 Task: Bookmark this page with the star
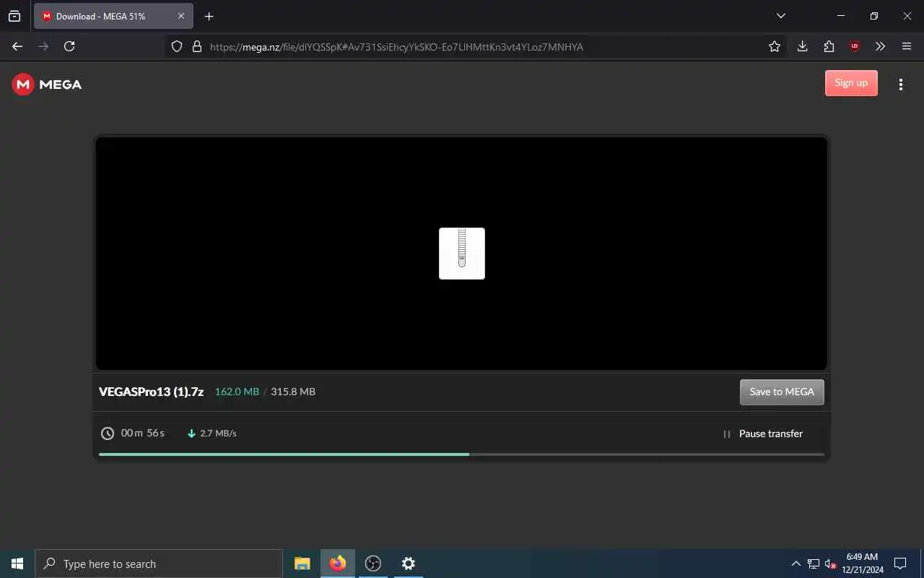[x=775, y=46]
